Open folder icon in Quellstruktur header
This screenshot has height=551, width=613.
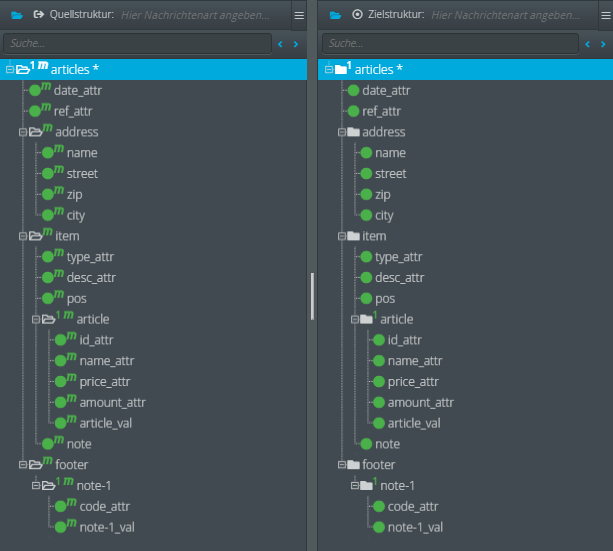17,15
